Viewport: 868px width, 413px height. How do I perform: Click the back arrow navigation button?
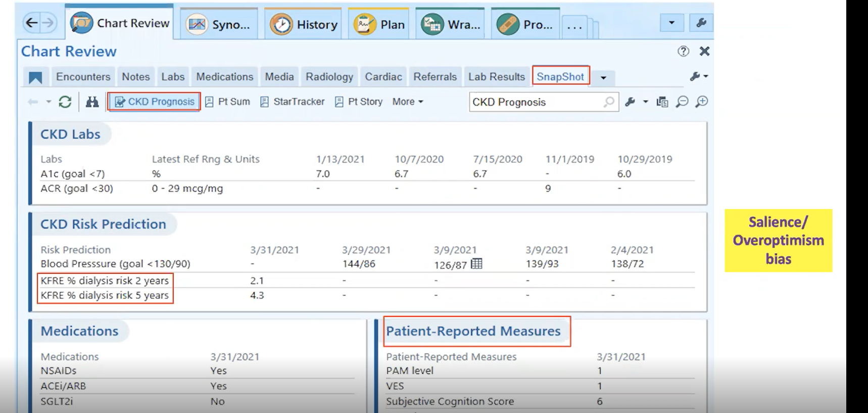click(32, 23)
